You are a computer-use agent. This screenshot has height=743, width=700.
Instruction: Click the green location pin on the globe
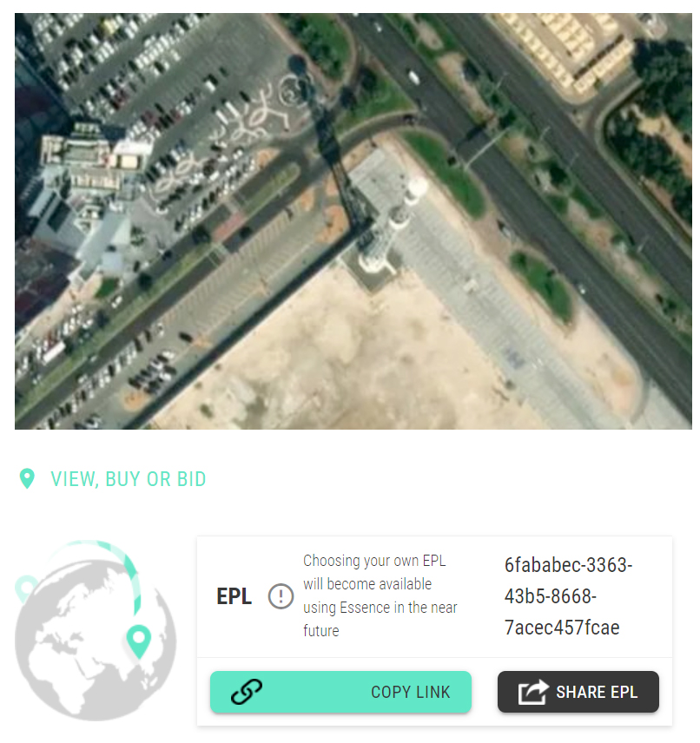(138, 641)
